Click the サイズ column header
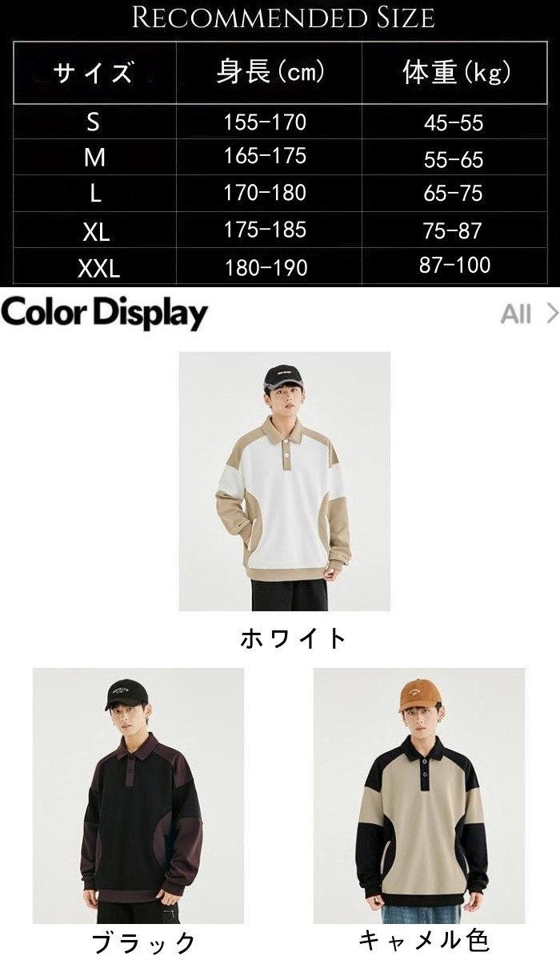Viewport: 560px width, 960px height. pyautogui.click(x=93, y=74)
